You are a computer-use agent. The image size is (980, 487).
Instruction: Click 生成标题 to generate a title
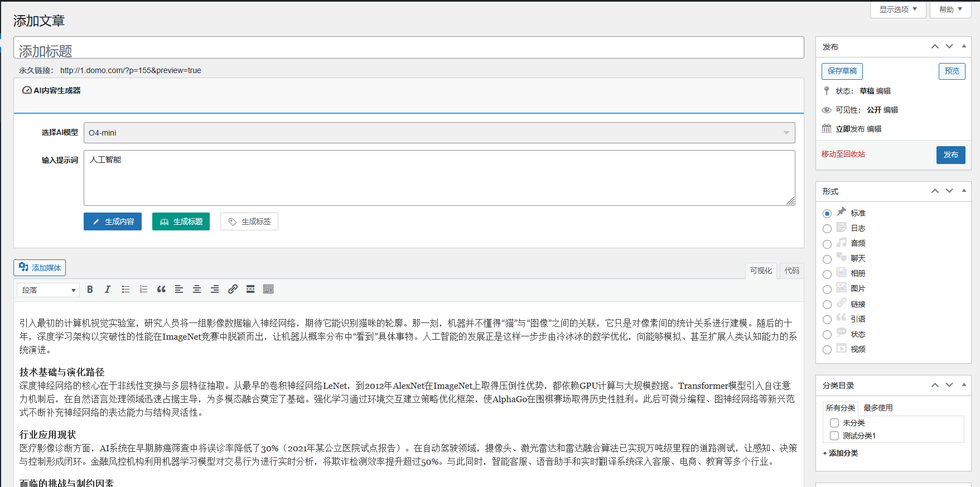pyautogui.click(x=181, y=221)
